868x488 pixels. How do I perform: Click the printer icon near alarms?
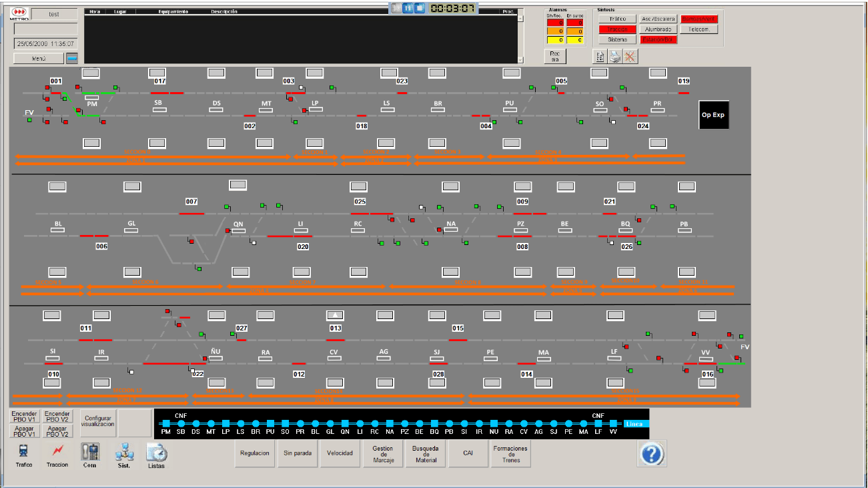(614, 57)
